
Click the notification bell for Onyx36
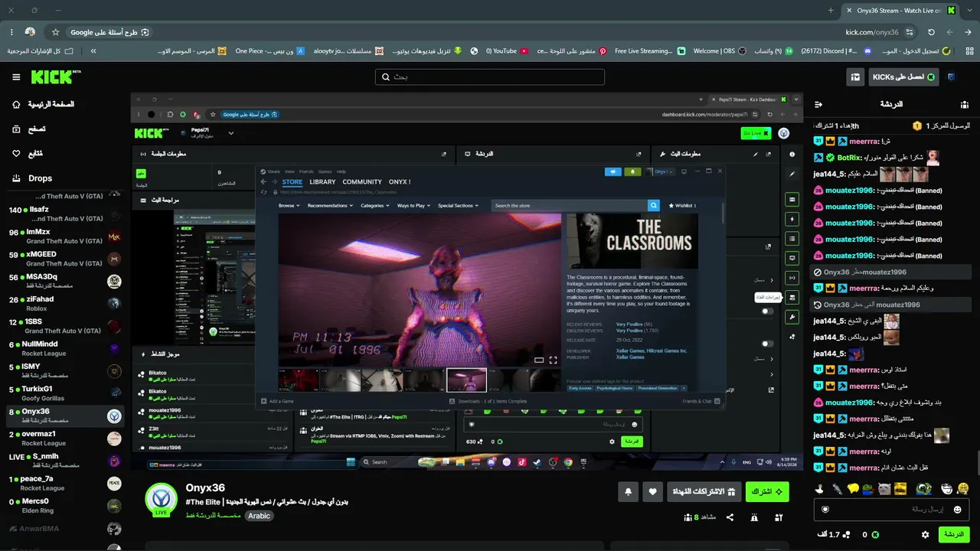(629, 492)
